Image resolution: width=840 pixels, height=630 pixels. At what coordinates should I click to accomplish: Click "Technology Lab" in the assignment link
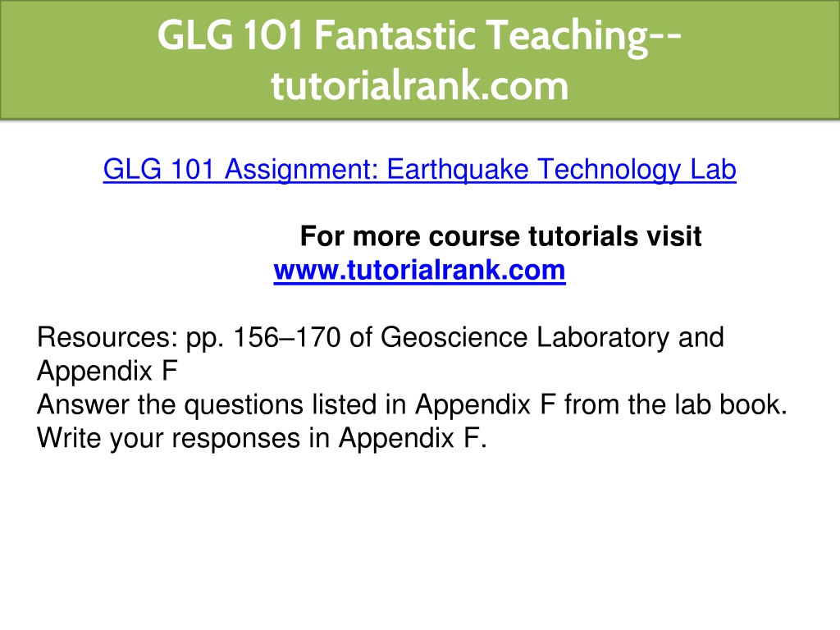point(637,170)
